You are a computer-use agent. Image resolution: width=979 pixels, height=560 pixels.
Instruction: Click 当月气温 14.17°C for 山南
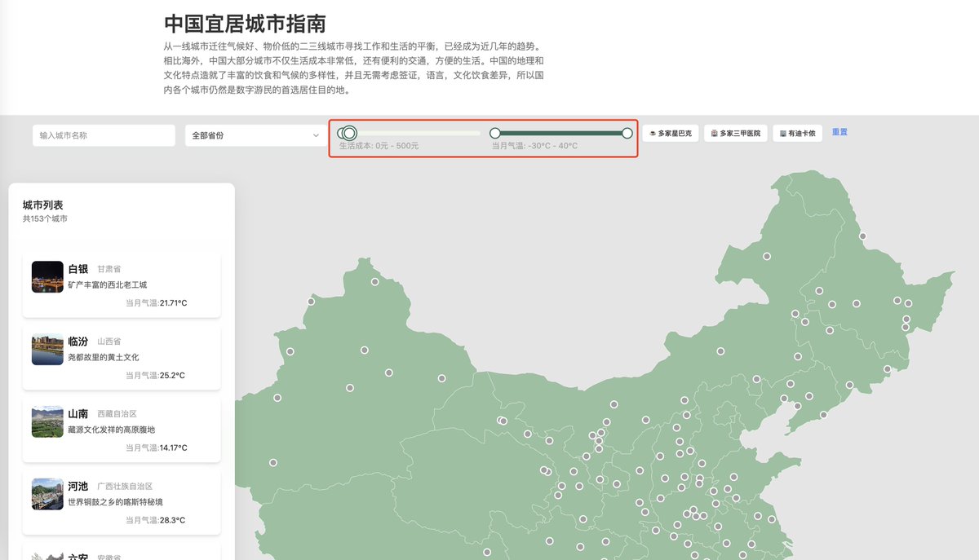pyautogui.click(x=156, y=448)
